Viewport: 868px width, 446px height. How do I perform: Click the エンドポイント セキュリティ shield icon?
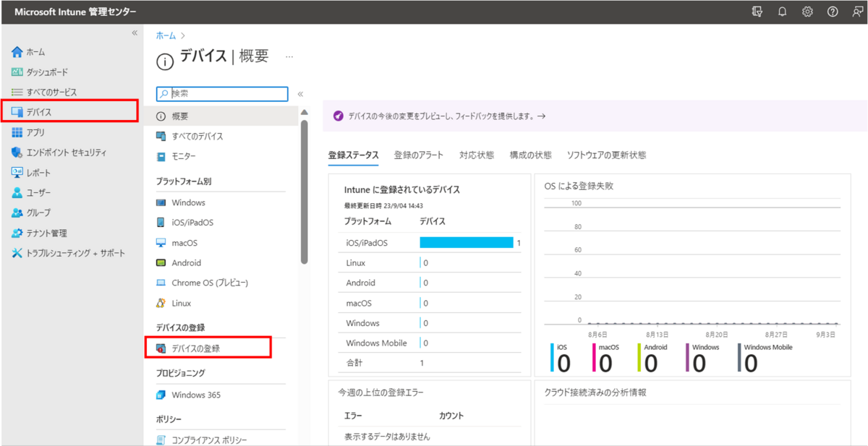coord(17,153)
